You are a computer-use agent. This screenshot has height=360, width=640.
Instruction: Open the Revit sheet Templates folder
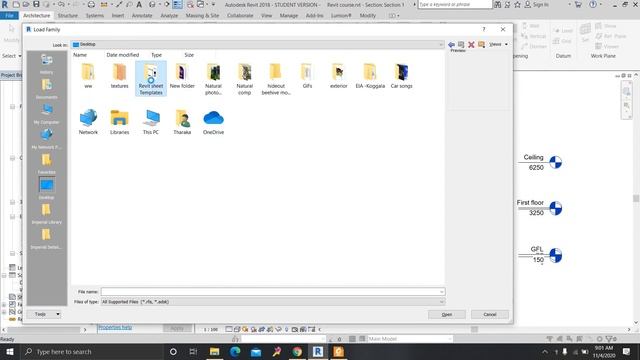151,79
